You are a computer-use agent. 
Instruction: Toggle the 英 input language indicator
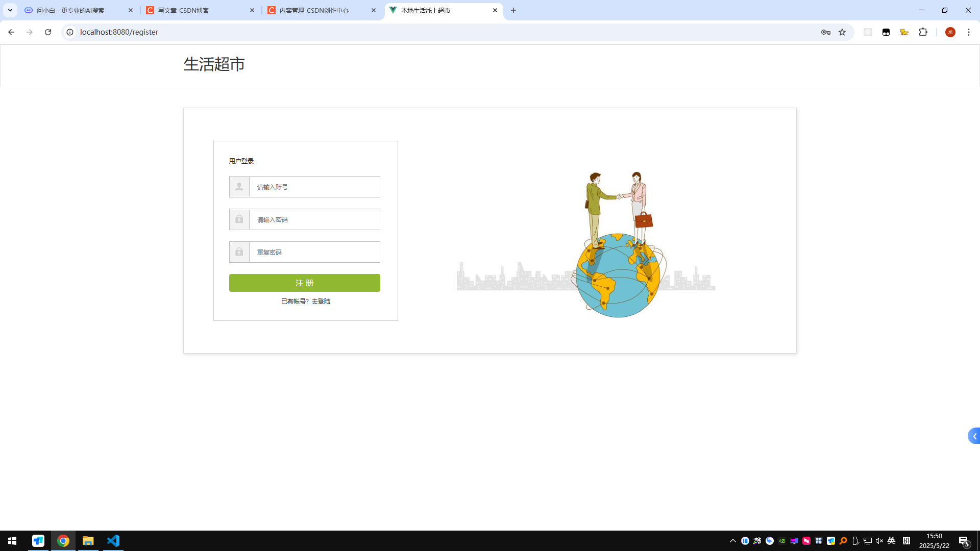(x=891, y=541)
